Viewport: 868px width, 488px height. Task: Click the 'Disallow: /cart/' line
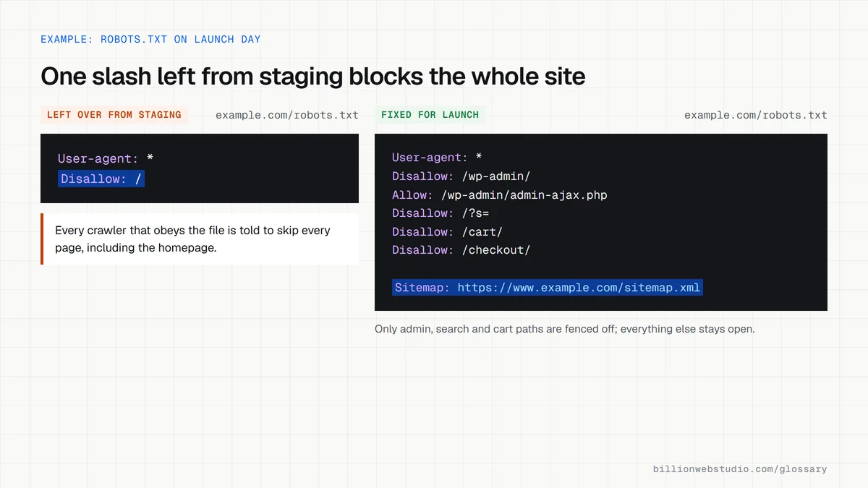pyautogui.click(x=447, y=232)
